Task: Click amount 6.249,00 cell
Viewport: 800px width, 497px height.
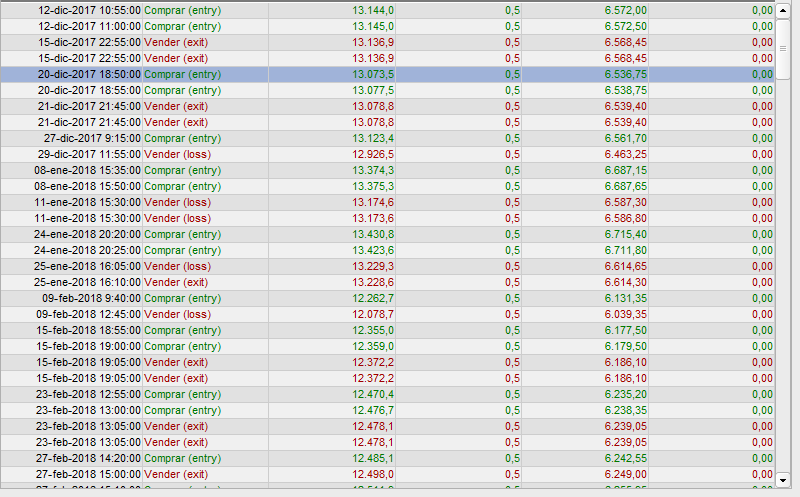Action: pos(626,474)
